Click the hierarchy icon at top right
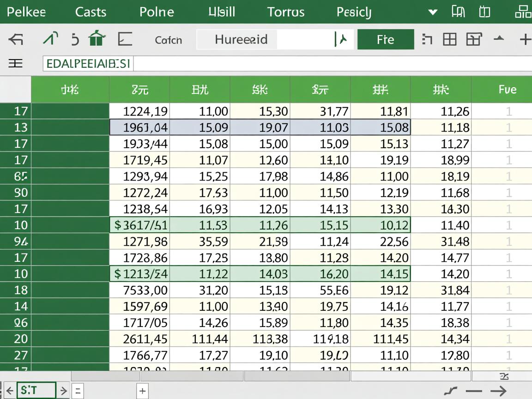 pos(522,12)
